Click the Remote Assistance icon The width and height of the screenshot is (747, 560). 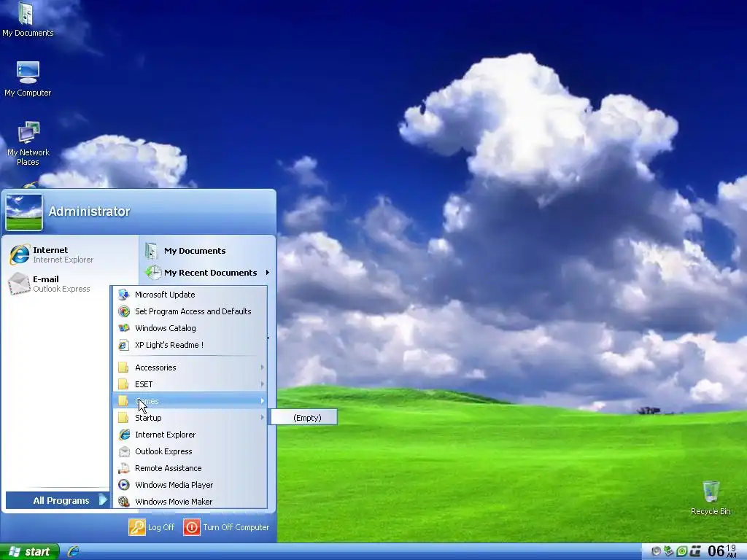point(124,468)
